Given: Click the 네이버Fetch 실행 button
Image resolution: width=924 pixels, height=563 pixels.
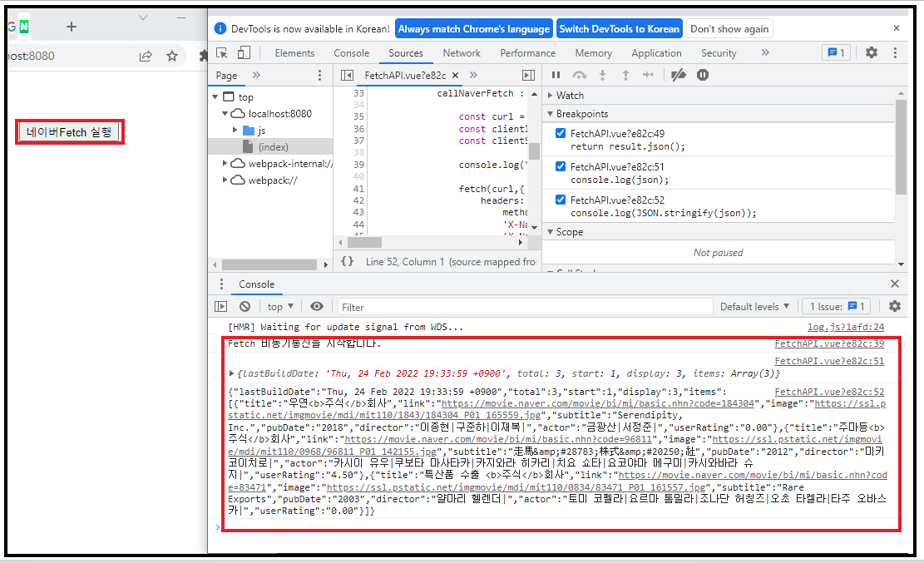Looking at the screenshot, I should click(70, 132).
